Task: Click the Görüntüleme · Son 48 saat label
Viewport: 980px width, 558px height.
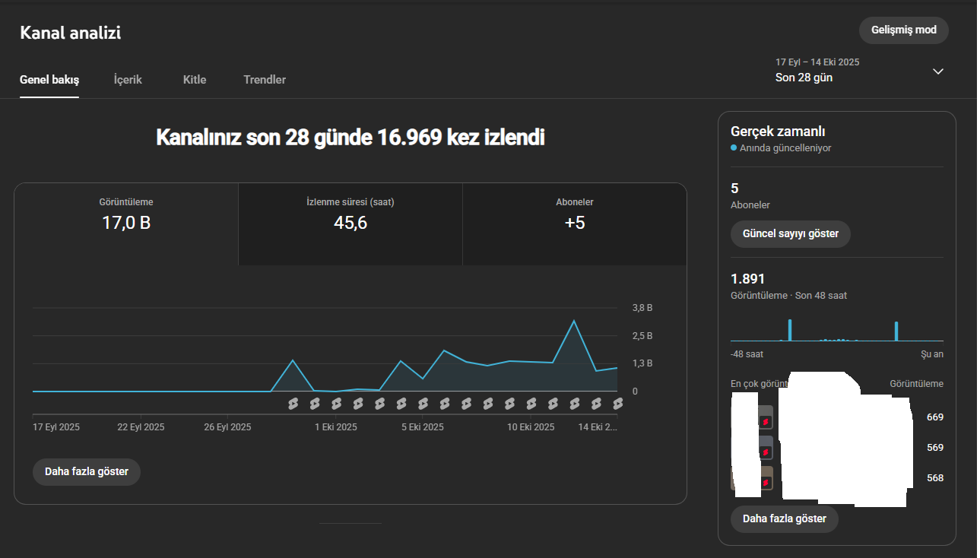Action: 788,295
